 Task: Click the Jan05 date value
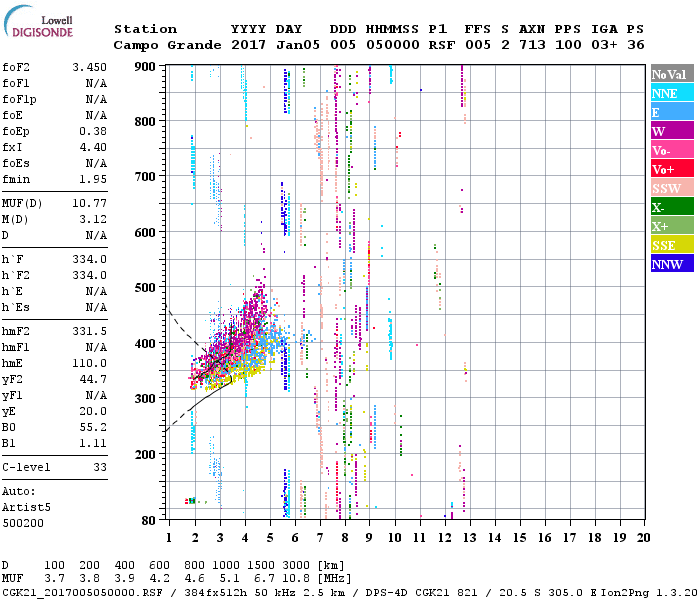tap(298, 45)
